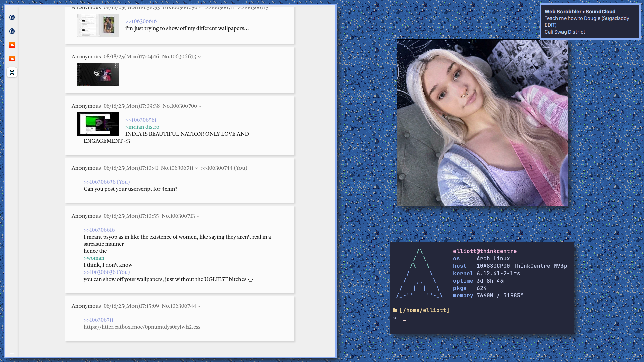Click quote link >>106306581

point(141,120)
